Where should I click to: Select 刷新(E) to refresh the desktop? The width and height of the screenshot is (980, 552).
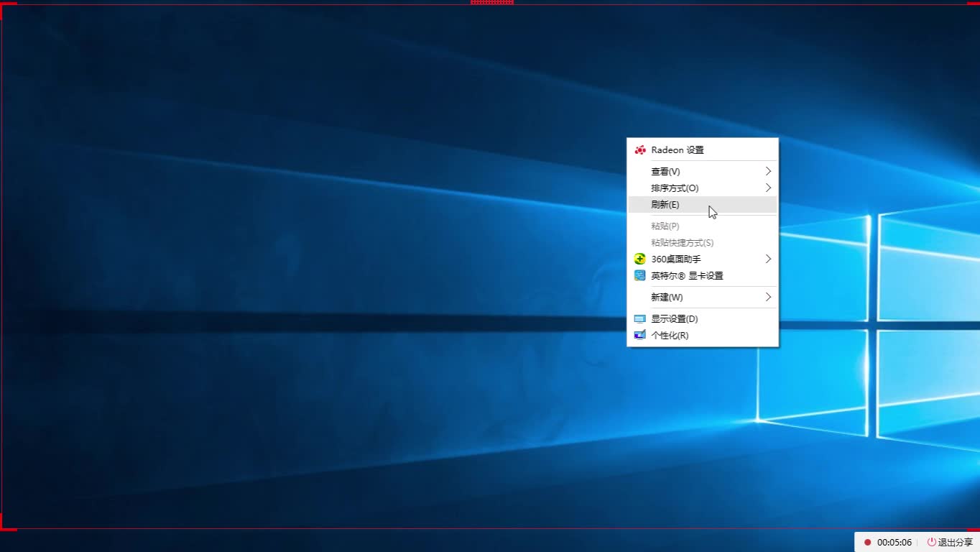tap(702, 205)
